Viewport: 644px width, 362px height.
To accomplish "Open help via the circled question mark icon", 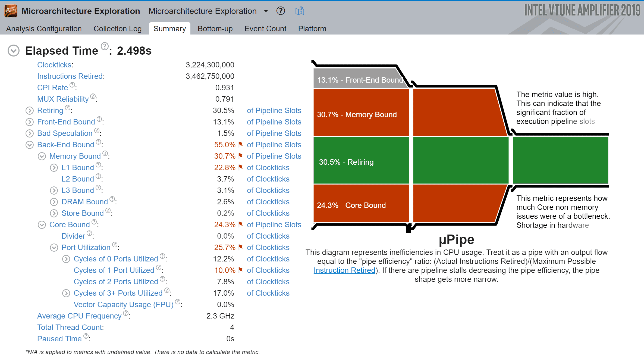I will pos(280,11).
